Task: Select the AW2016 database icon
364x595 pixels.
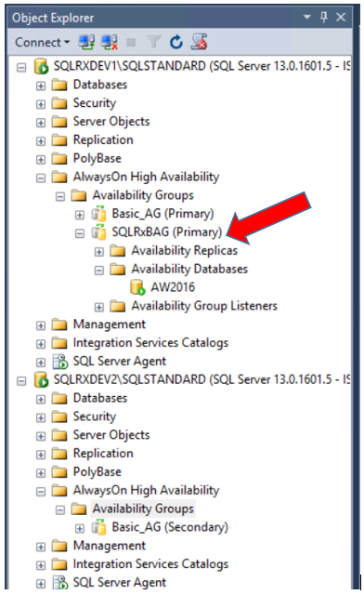Action: coord(137,287)
